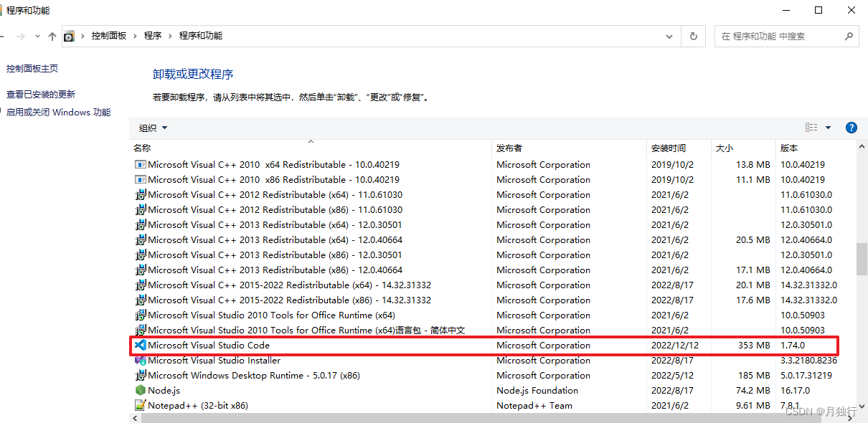Click the scrollbar up arrow
The height and width of the screenshot is (423, 868).
(x=862, y=146)
